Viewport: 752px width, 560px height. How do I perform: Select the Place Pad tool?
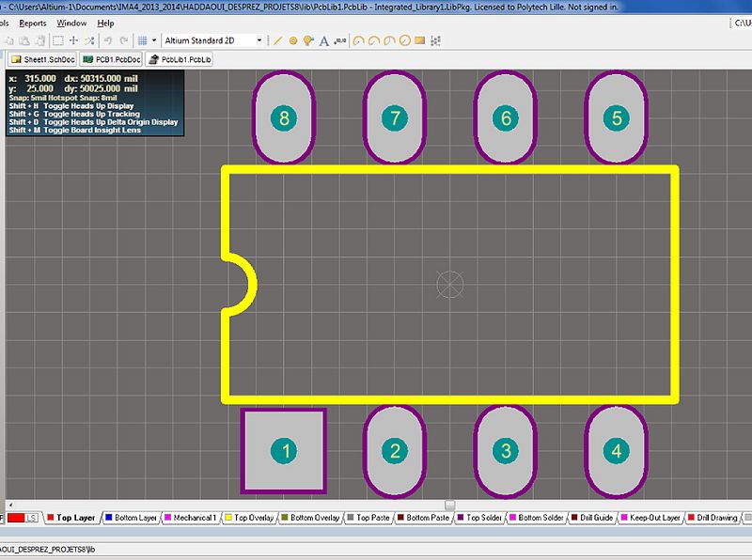tap(293, 40)
